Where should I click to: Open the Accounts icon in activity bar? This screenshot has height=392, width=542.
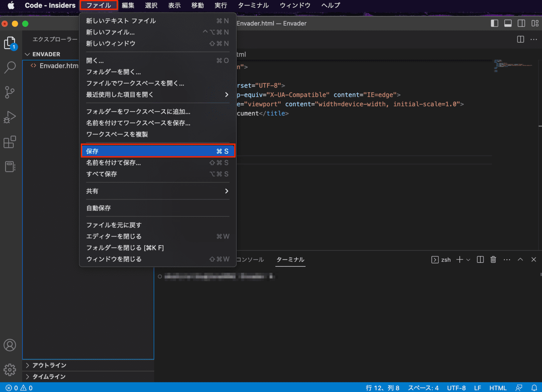point(10,345)
